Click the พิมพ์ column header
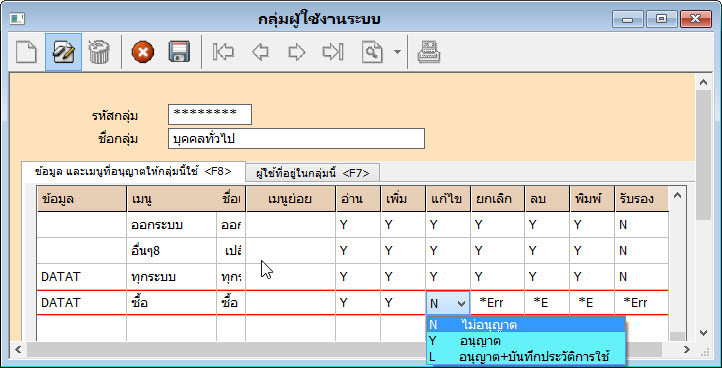 [592, 199]
